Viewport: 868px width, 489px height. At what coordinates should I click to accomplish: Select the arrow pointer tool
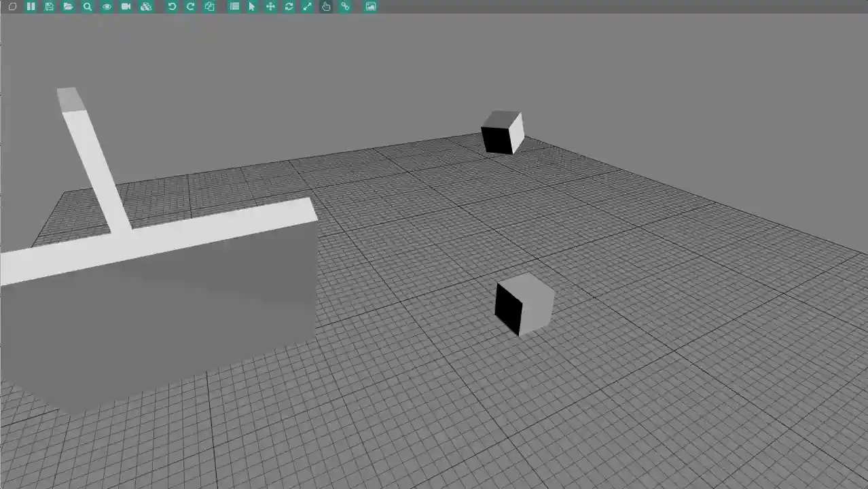pos(252,6)
